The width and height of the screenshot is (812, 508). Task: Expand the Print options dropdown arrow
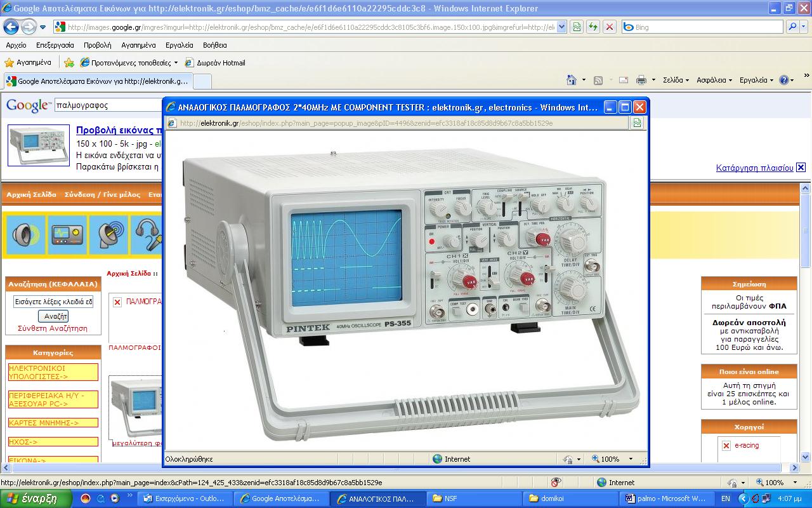[653, 80]
